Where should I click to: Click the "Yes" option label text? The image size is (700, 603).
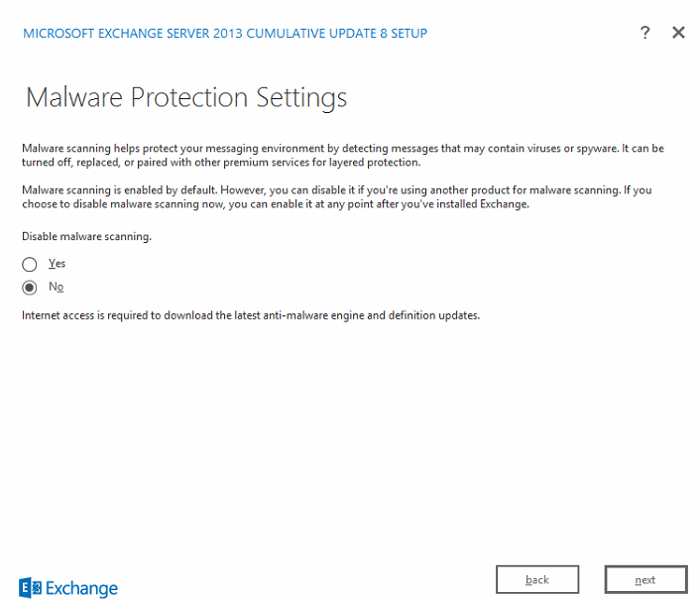click(x=57, y=264)
